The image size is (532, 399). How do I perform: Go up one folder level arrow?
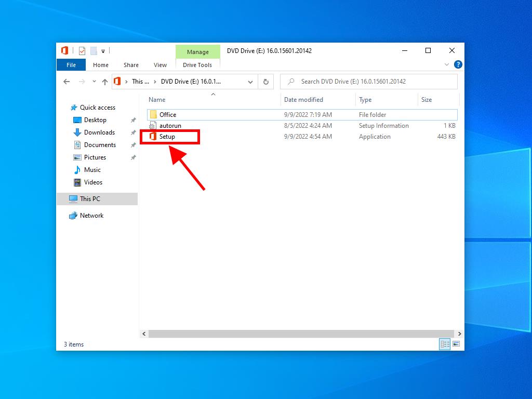105,82
